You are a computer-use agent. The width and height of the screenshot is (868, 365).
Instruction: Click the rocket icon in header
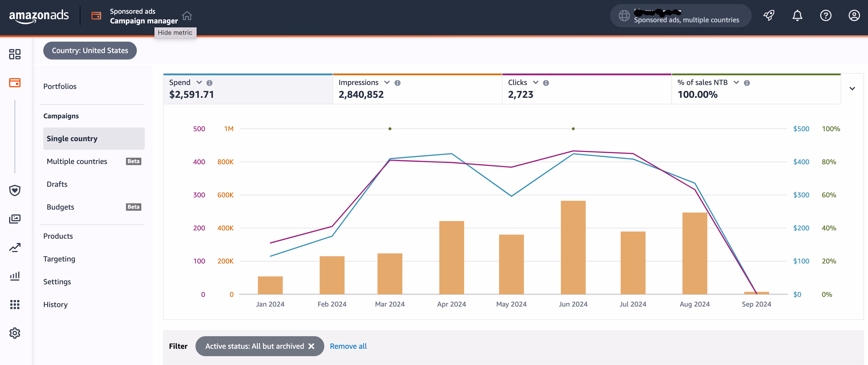coord(769,15)
